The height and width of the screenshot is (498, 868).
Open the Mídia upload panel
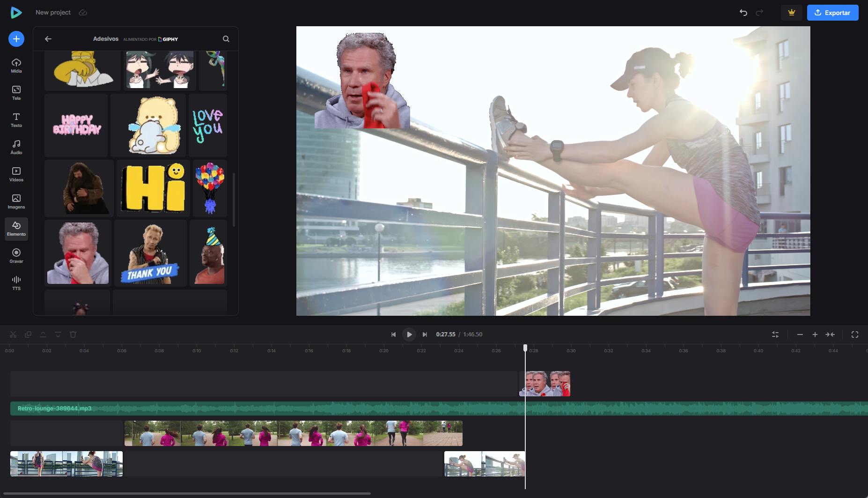coord(16,66)
